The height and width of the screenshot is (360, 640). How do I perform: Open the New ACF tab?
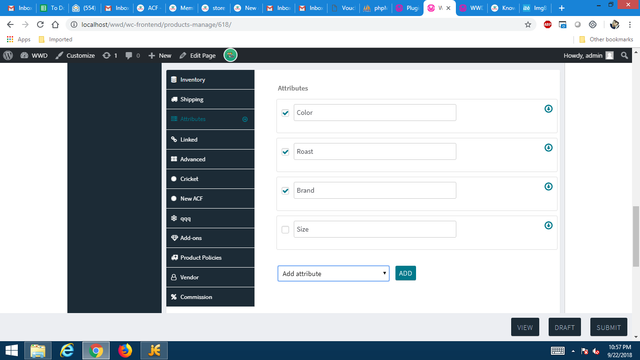pyautogui.click(x=210, y=198)
